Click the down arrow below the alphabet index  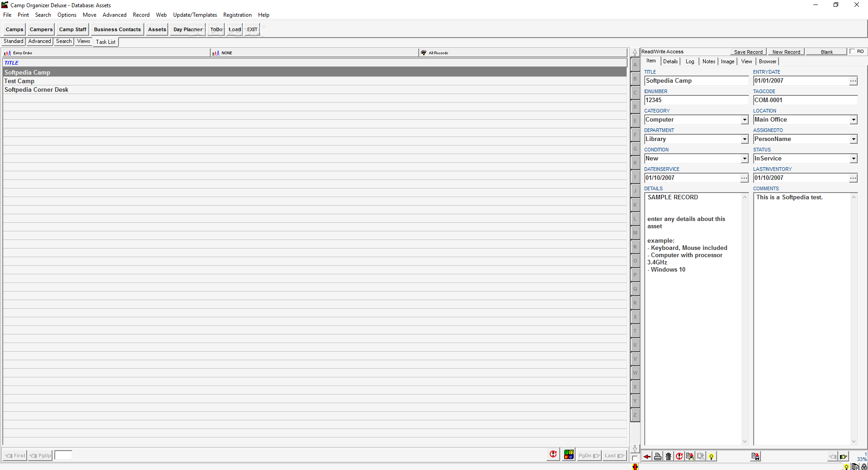click(x=635, y=448)
